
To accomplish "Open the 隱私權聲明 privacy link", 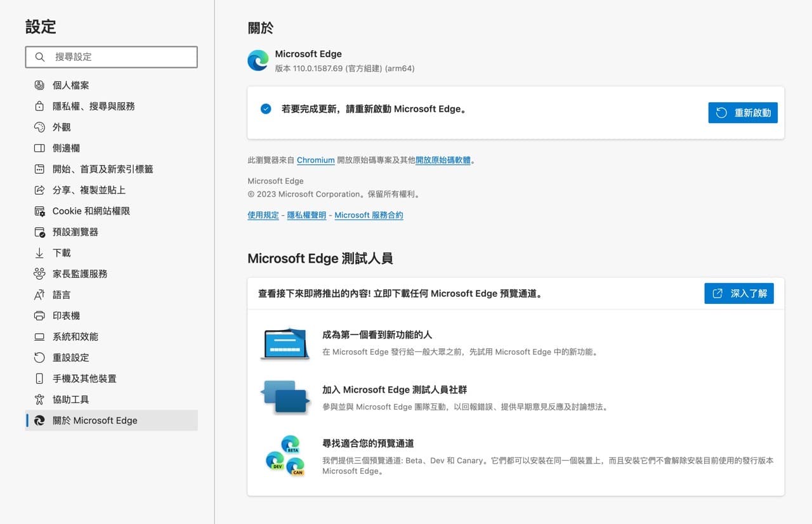I will tap(306, 215).
